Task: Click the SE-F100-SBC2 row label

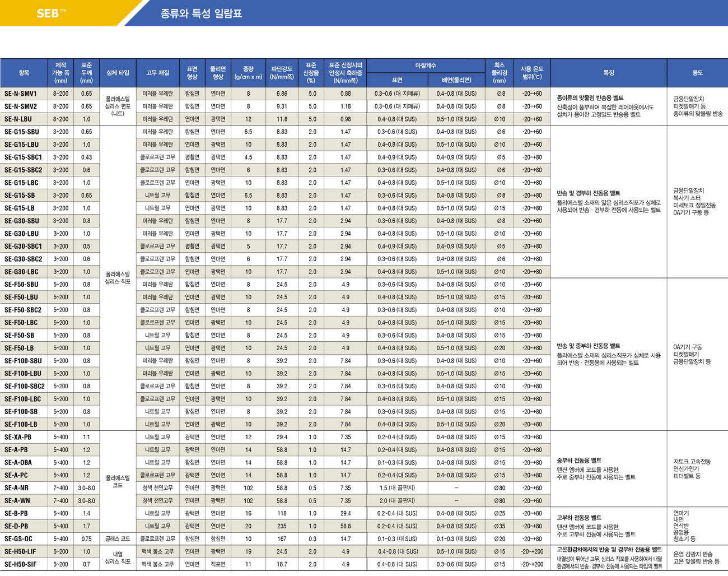Action: click(x=25, y=387)
